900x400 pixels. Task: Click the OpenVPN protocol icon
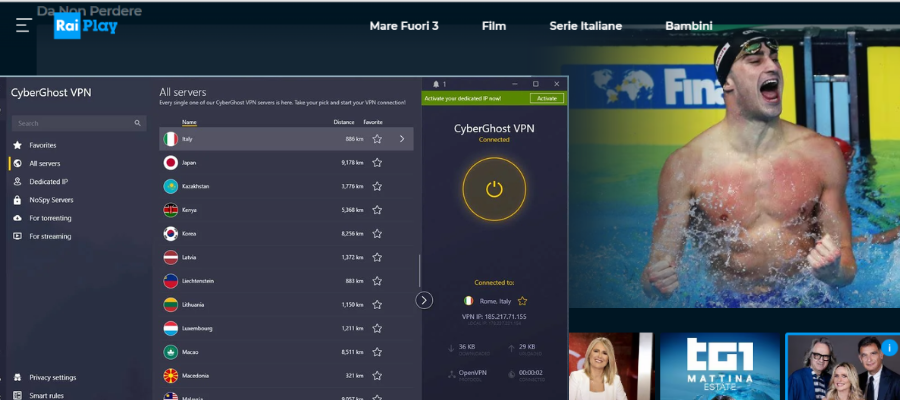pos(451,374)
